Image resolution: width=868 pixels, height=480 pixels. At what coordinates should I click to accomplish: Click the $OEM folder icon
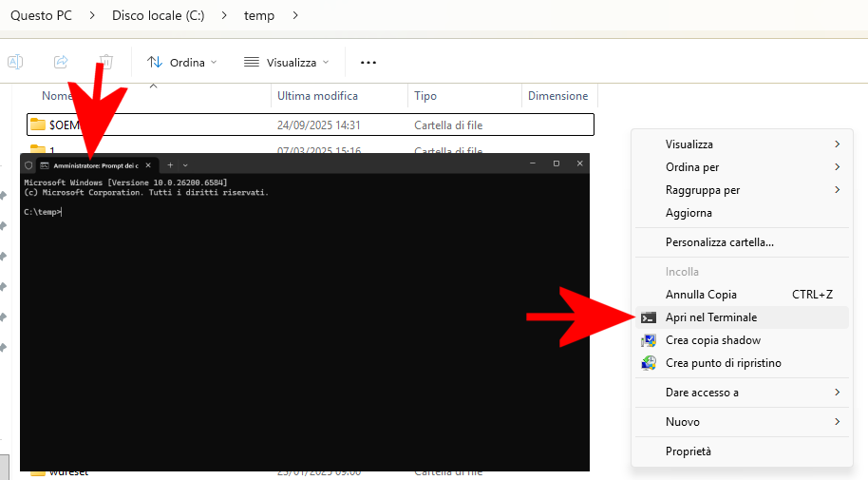coord(38,125)
